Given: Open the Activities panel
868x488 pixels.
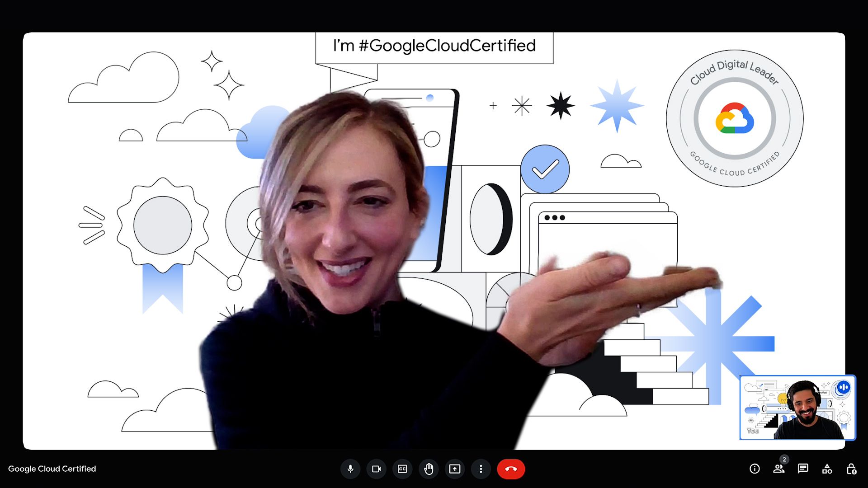Looking at the screenshot, I should [x=827, y=469].
